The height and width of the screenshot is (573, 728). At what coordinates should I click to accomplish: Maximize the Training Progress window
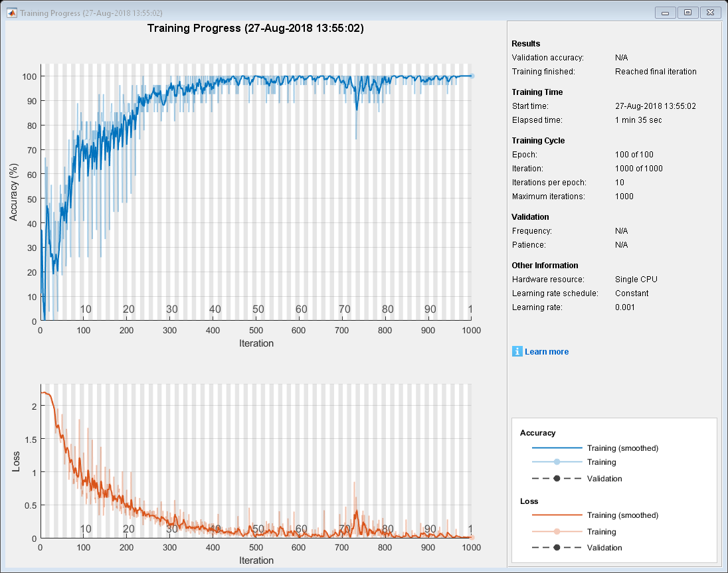tap(687, 13)
